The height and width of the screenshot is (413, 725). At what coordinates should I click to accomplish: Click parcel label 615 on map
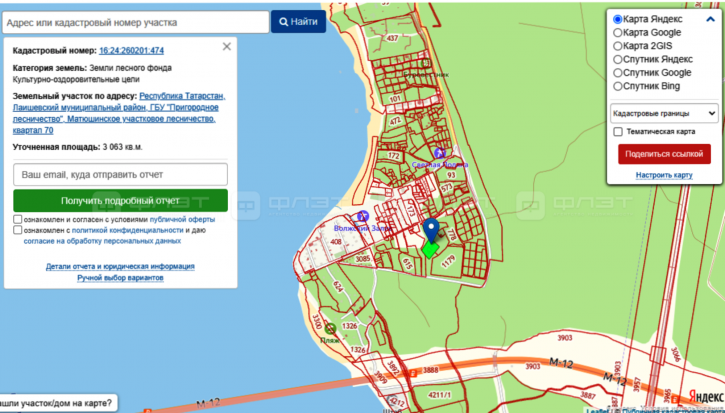tap(408, 264)
